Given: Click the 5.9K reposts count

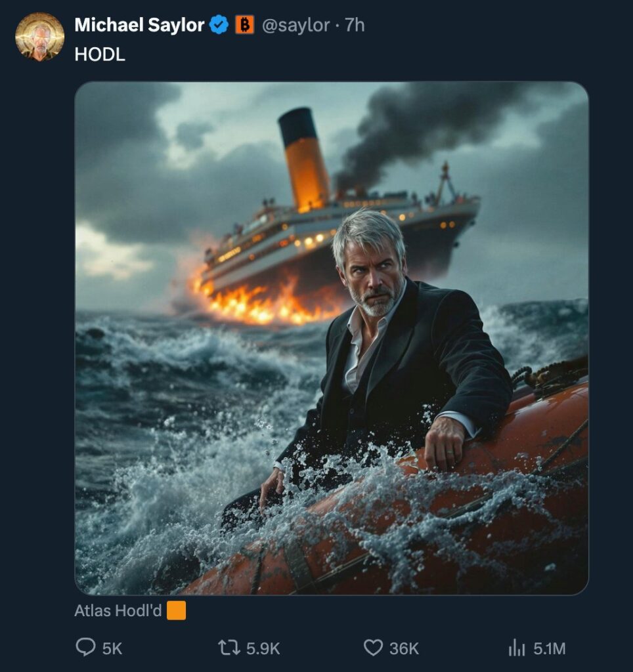Looking at the screenshot, I should click(263, 648).
